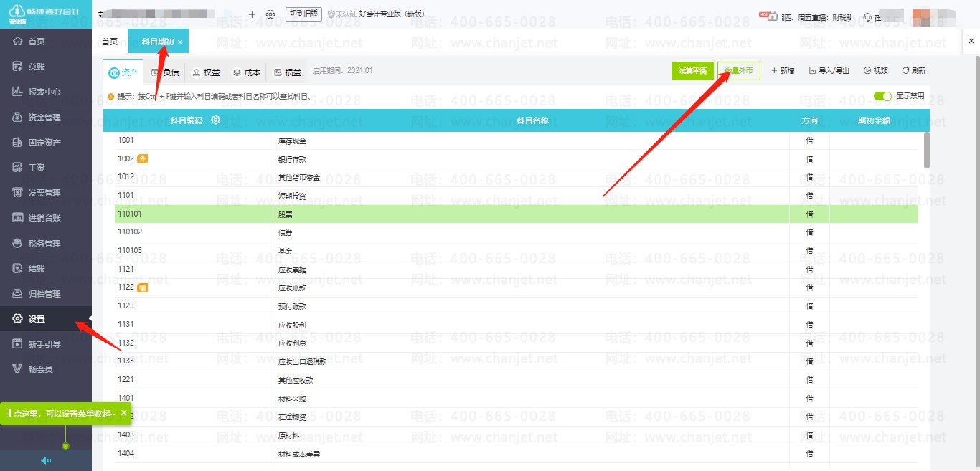The height and width of the screenshot is (471, 980).
Task: Go to 固定资产 module
Action: point(44,143)
